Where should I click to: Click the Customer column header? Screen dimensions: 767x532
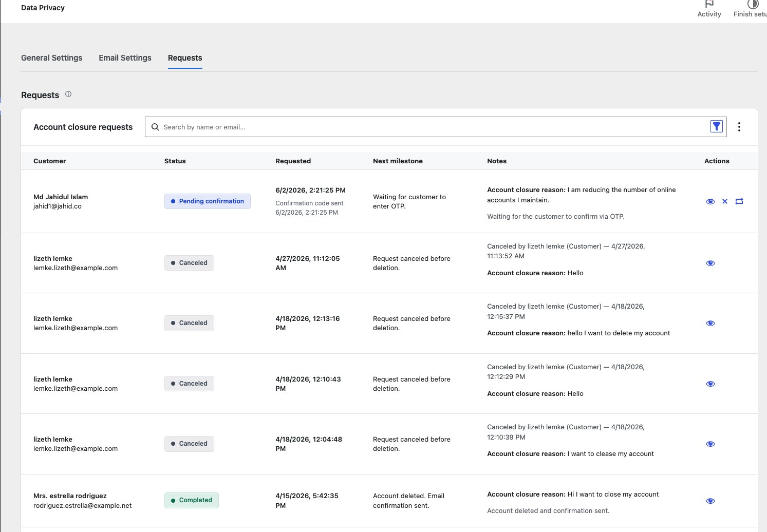pos(50,161)
